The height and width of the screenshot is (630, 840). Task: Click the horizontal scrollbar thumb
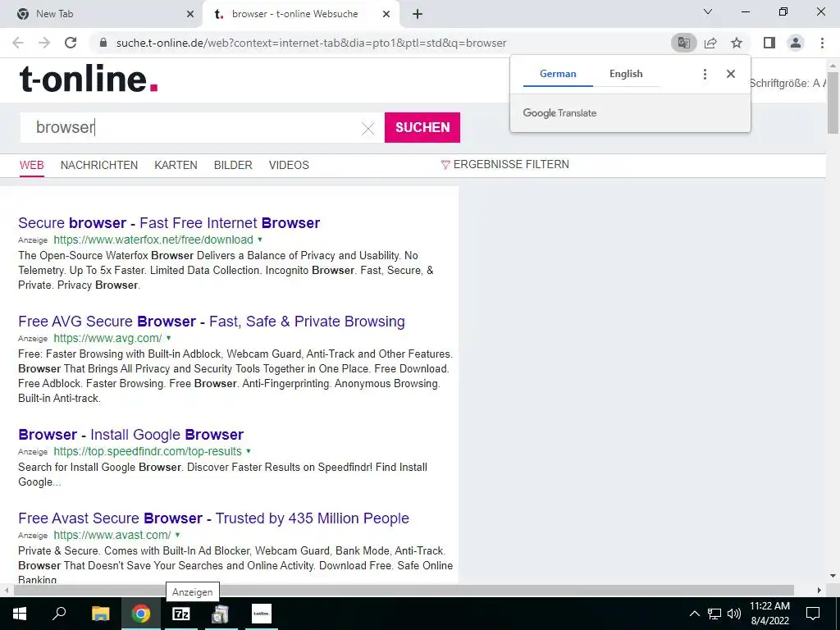pyautogui.click(x=404, y=591)
